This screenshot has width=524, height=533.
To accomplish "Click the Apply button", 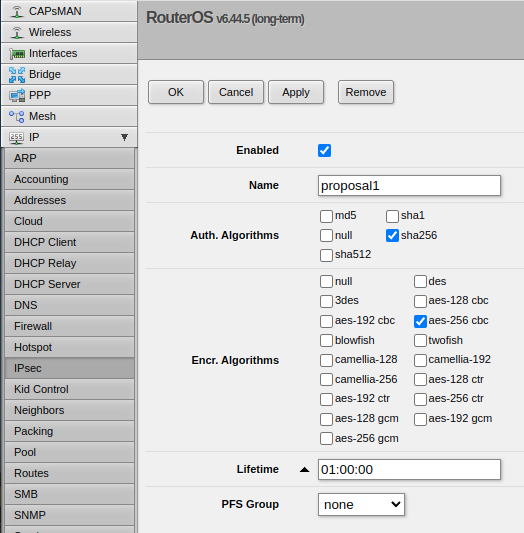I will click(x=296, y=92).
